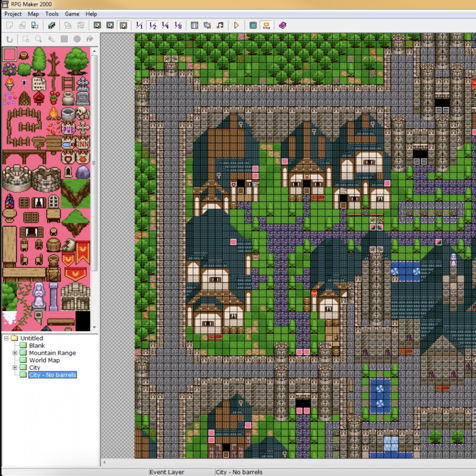This screenshot has width=476, height=476.
Task: Select the Blank map in tree
Action: (37, 346)
